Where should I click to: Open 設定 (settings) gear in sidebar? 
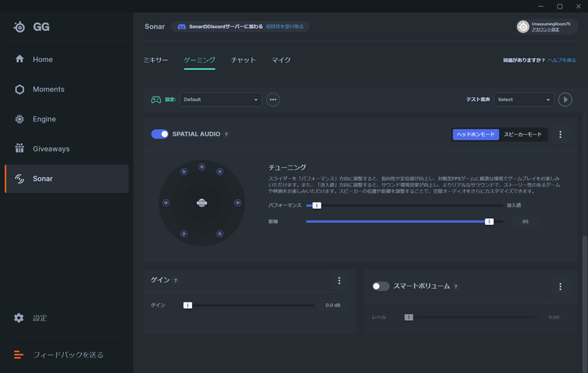tap(19, 318)
